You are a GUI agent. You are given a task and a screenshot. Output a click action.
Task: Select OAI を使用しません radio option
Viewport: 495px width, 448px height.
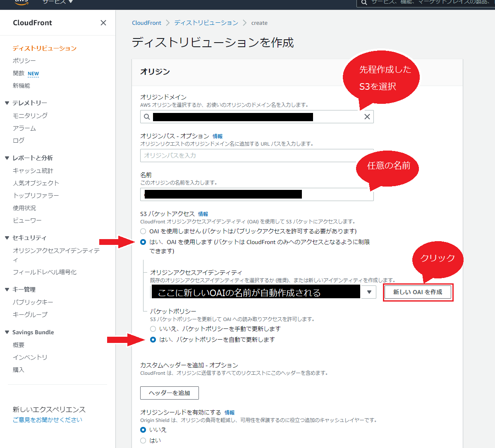143,231
